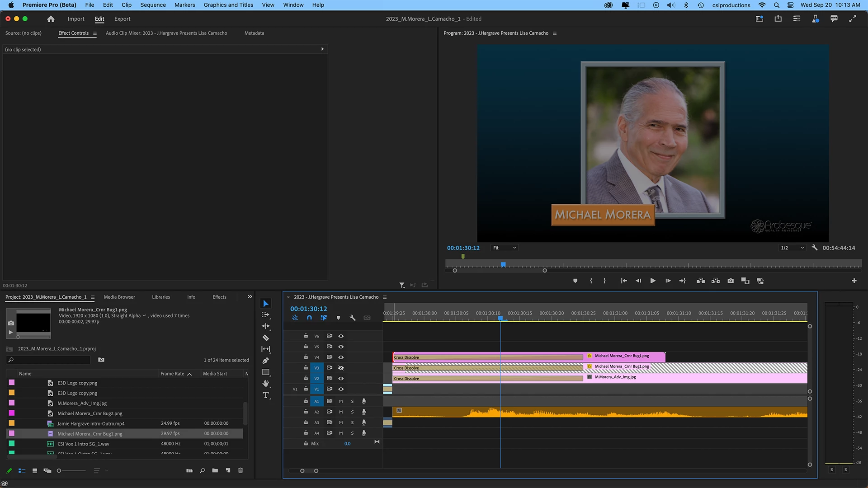This screenshot has height=488, width=868.
Task: Select the Razor tool
Action: pos(266,338)
